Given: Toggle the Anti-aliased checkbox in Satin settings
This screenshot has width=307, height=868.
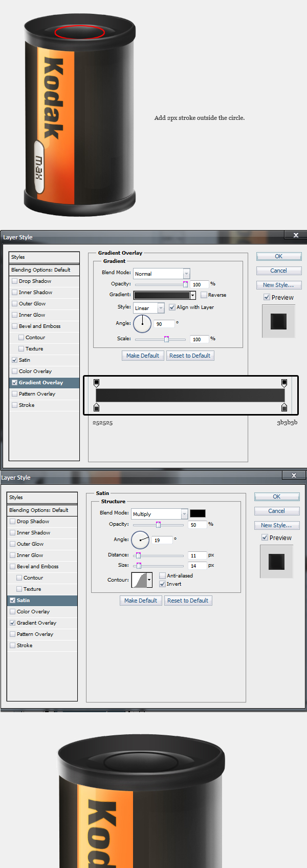Looking at the screenshot, I should (x=162, y=576).
